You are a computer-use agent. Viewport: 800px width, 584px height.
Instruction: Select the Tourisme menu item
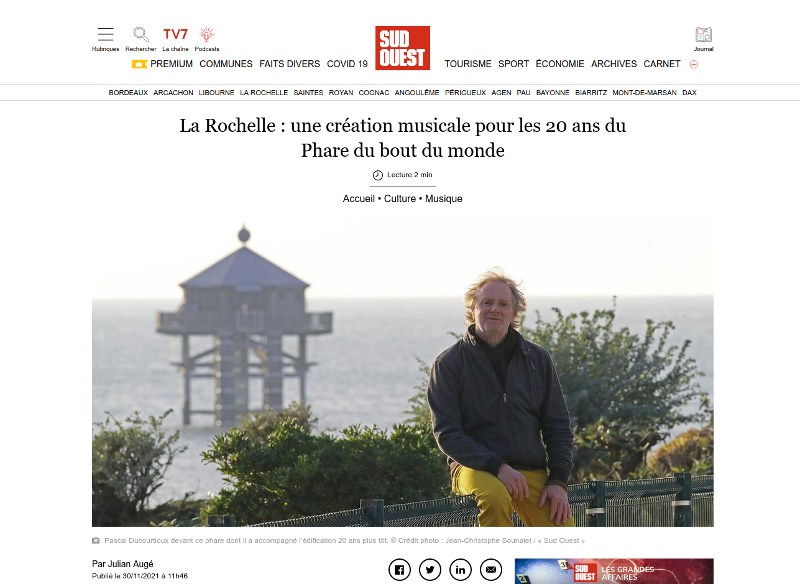coord(468,64)
